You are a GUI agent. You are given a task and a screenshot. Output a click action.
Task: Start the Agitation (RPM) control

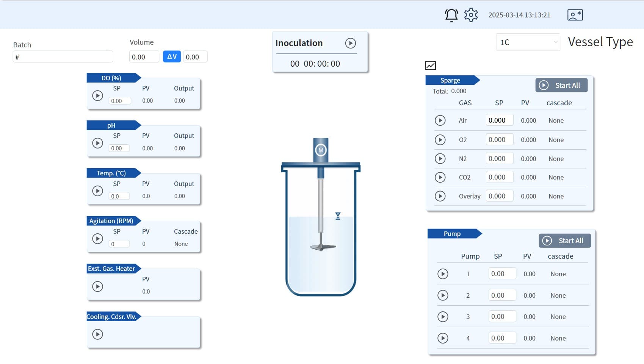[x=97, y=239]
